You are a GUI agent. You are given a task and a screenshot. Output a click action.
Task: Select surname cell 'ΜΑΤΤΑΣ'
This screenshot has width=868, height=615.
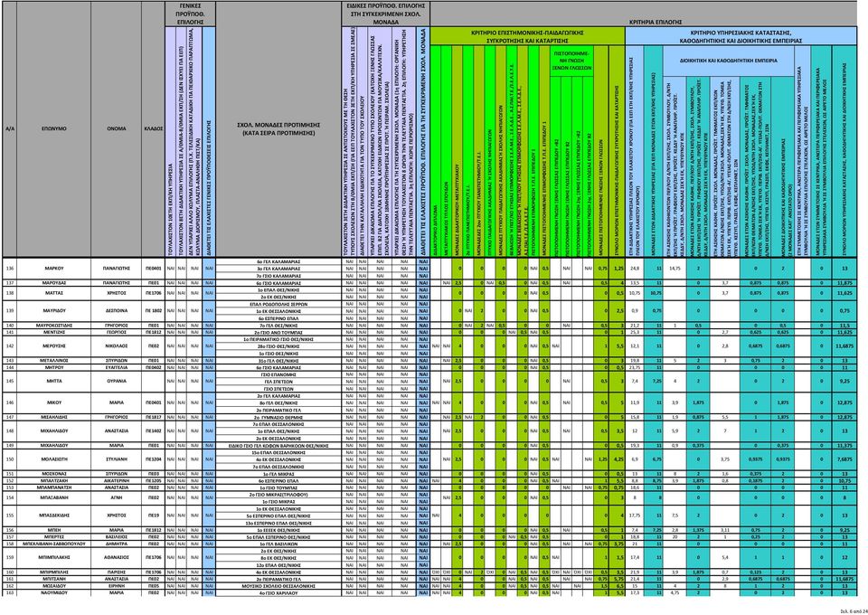(53, 293)
